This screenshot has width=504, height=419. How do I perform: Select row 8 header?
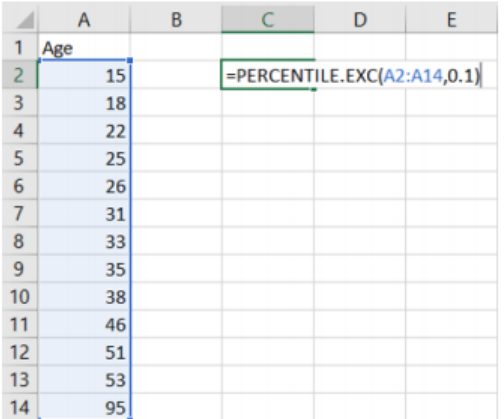click(19, 241)
